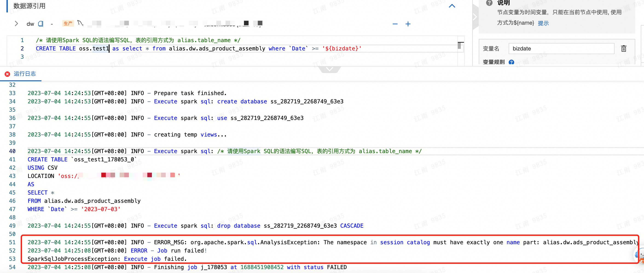Click log line 46 FROM alias.dw.ads_product_assembly
Screen dimensions: 644x273
84,201
